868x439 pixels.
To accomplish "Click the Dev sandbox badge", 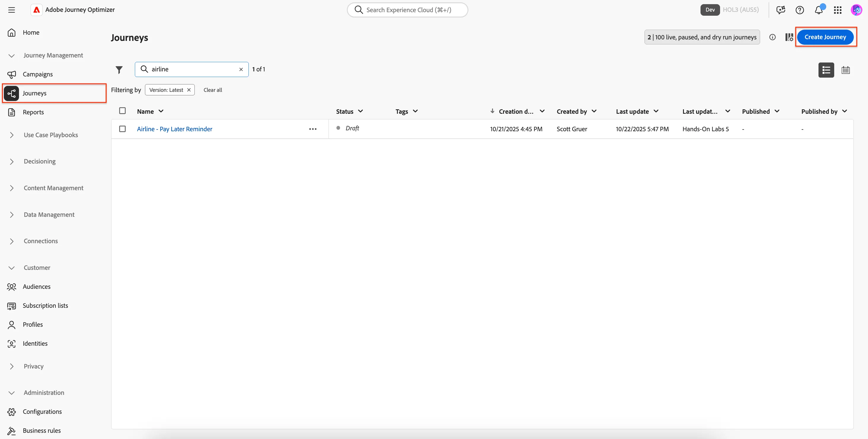I will point(710,10).
